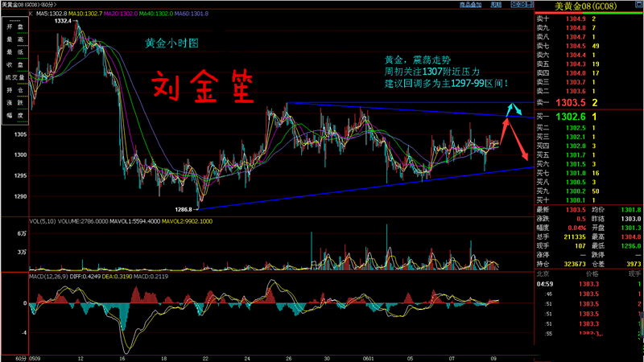Select the MA40:1302.0 indicator label
Viewport: 644px width, 362px height.
point(156,14)
